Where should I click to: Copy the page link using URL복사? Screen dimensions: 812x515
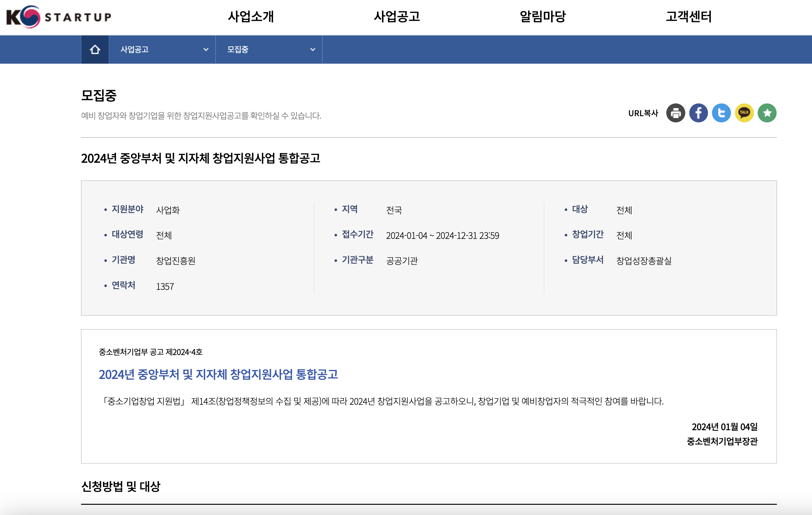643,113
